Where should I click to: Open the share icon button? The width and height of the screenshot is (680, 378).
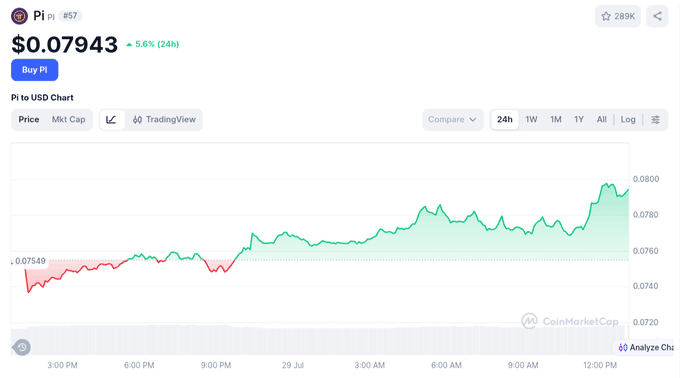pos(657,16)
